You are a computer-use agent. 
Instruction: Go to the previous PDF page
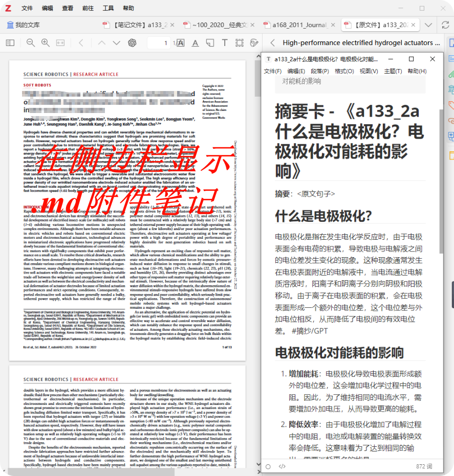point(101,43)
